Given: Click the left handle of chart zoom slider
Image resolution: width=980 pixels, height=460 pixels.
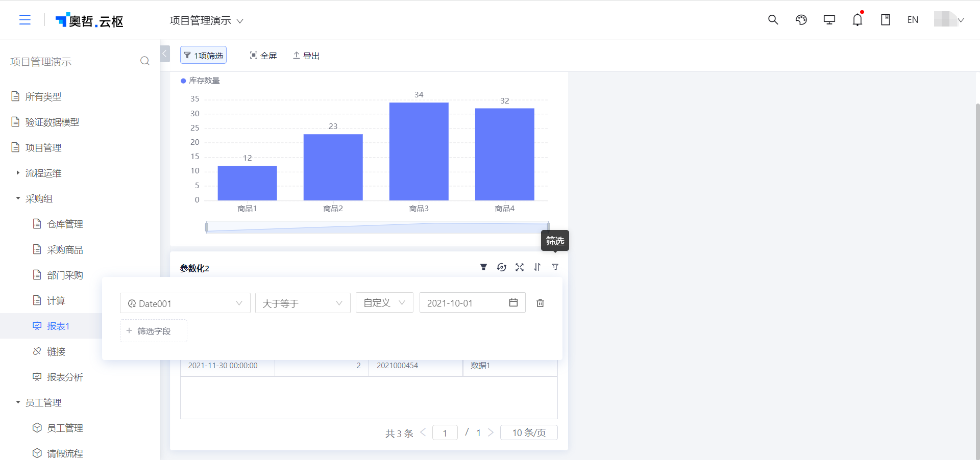Looking at the screenshot, I should pyautogui.click(x=207, y=227).
